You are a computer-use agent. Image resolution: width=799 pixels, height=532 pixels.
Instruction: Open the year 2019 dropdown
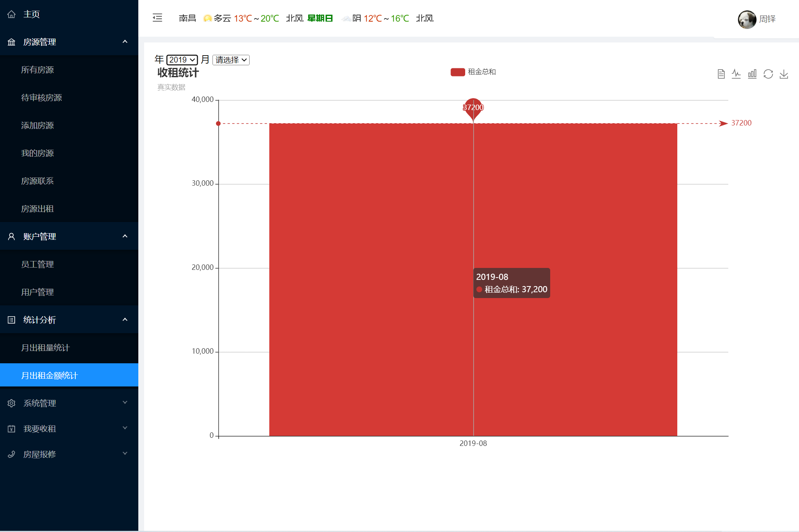[x=182, y=60]
